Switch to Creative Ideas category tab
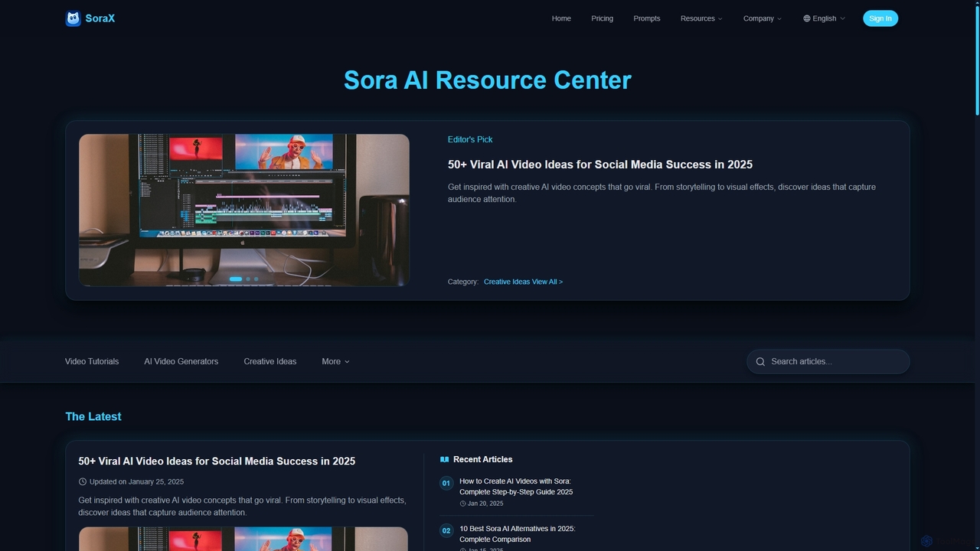Viewport: 980px width, 551px height. (x=270, y=361)
